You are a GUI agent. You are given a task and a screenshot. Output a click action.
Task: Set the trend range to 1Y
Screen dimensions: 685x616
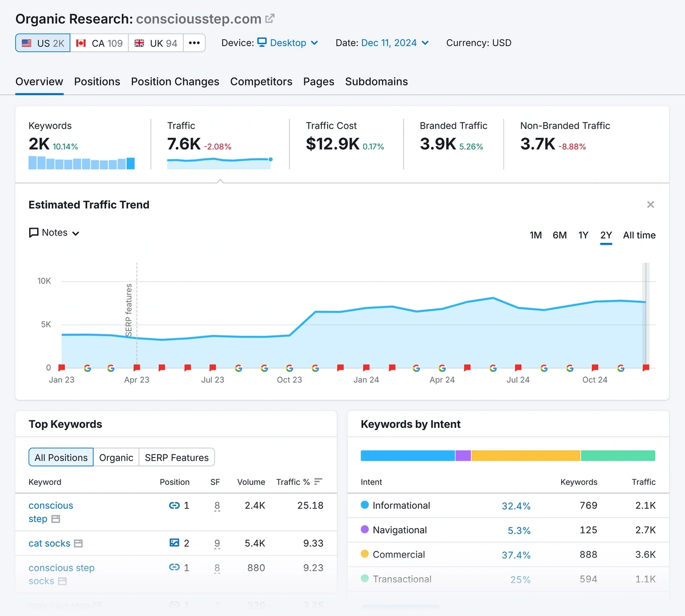[x=583, y=235]
